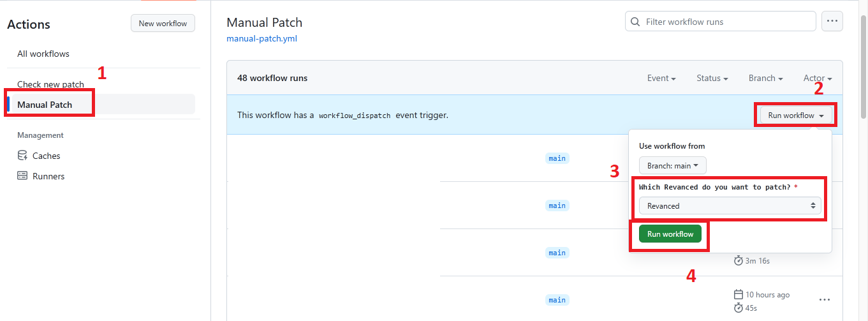
Task: Open the three-dot menu for the 10 hours ago run
Action: pyautogui.click(x=825, y=300)
